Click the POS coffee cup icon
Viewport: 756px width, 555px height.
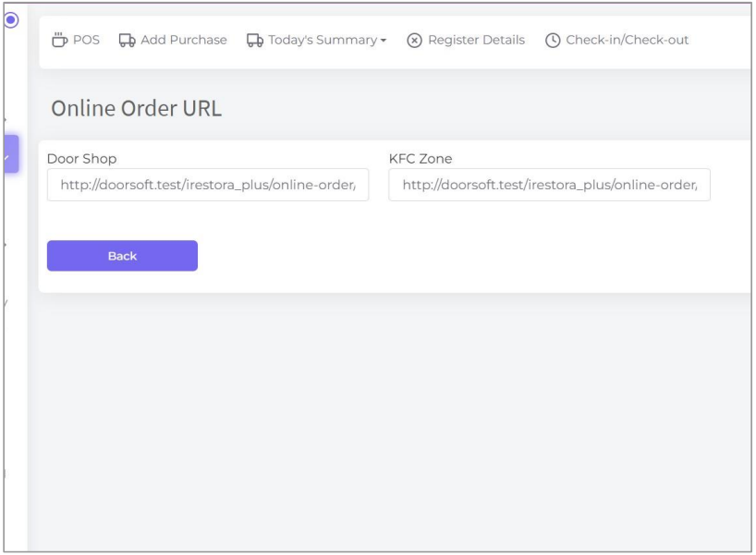click(x=60, y=40)
